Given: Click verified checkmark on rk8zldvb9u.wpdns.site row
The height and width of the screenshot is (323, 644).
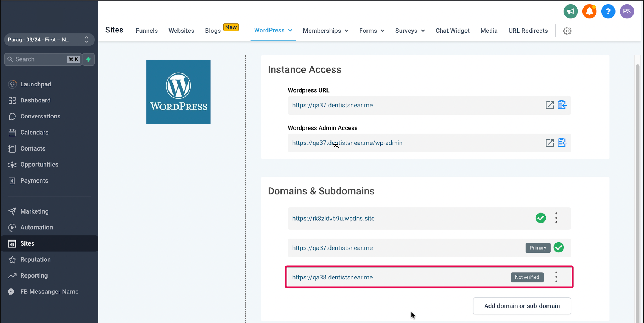Looking at the screenshot, I should coord(541,218).
